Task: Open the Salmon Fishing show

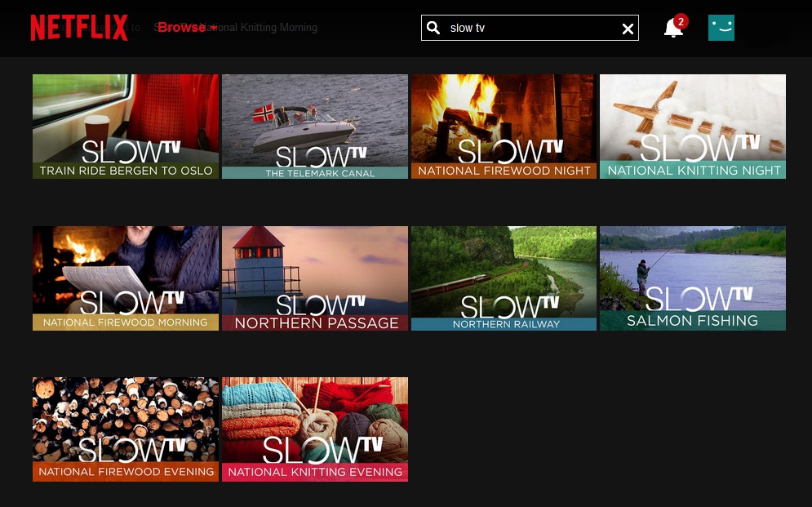Action: coord(693,278)
